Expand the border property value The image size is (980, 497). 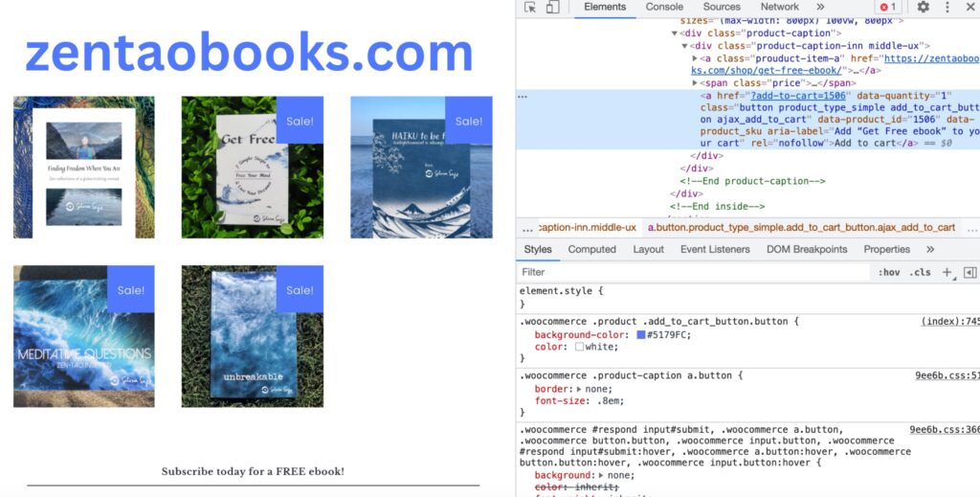coord(579,389)
